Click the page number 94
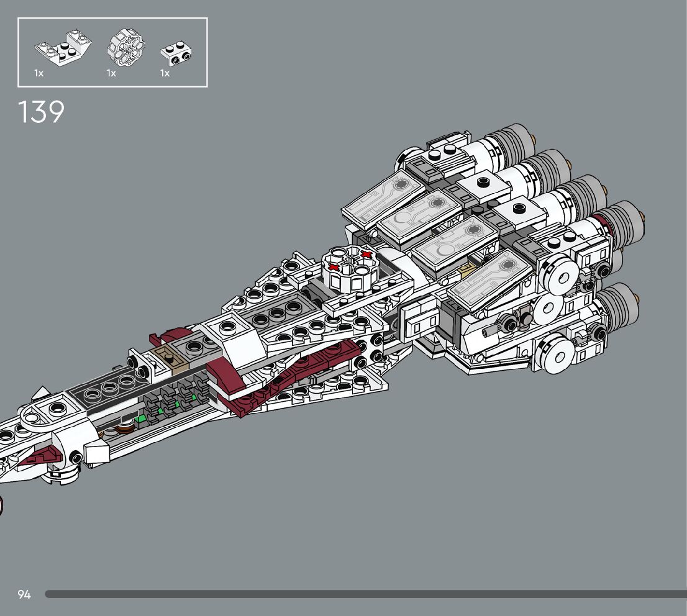Viewport: 687px width, 616px height. click(x=24, y=594)
